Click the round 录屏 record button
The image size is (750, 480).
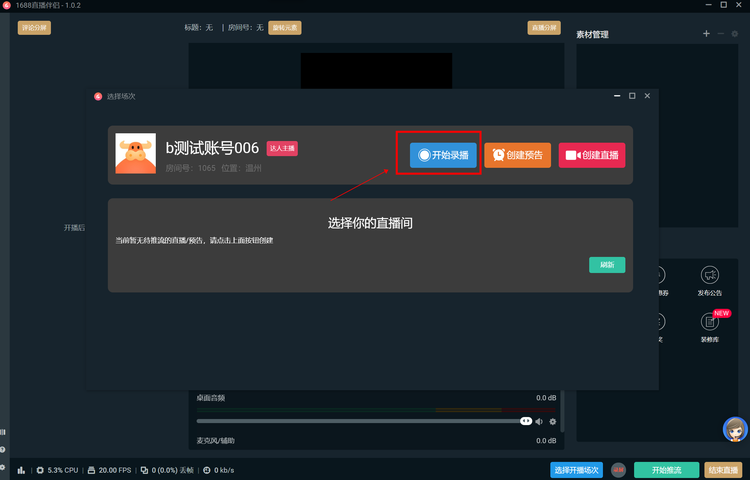click(619, 470)
